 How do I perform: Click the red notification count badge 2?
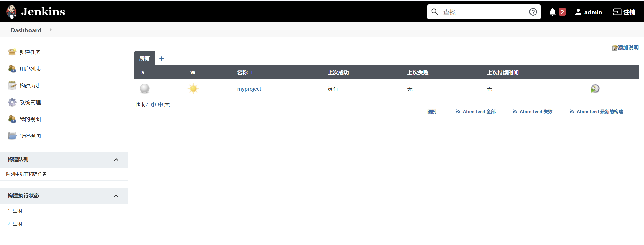[x=562, y=12]
